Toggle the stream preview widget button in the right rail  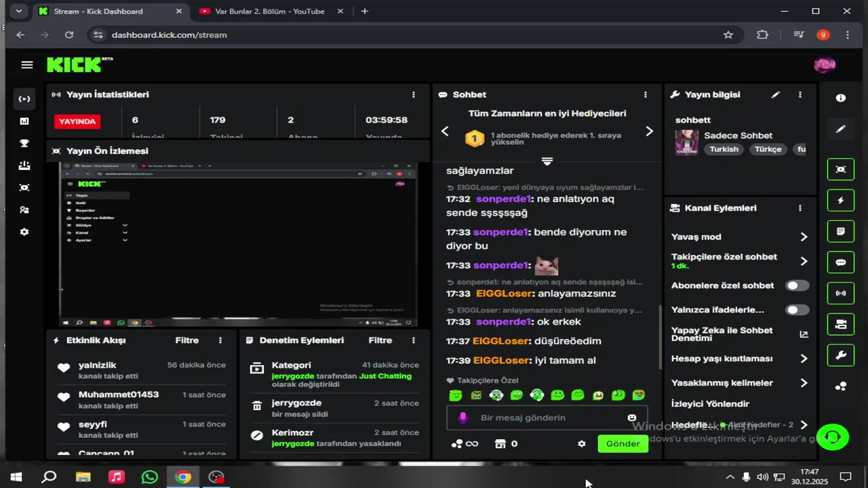[841, 169]
